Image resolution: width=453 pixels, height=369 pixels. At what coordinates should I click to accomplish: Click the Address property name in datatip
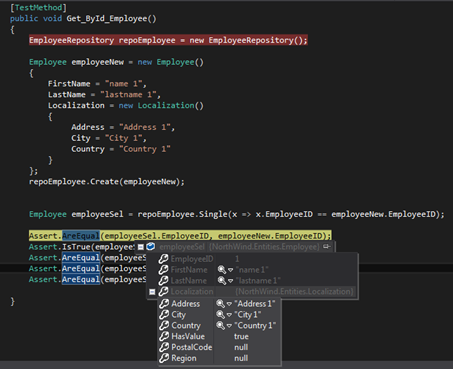pos(186,304)
